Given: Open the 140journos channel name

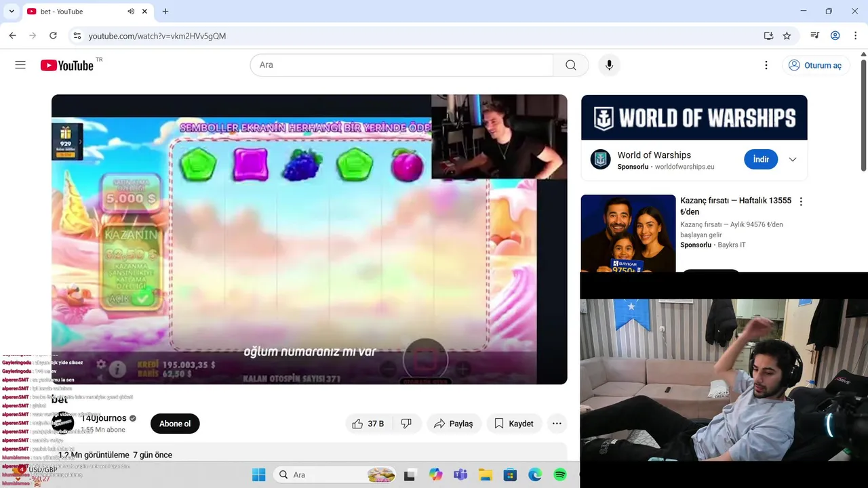Looking at the screenshot, I should pyautogui.click(x=104, y=418).
